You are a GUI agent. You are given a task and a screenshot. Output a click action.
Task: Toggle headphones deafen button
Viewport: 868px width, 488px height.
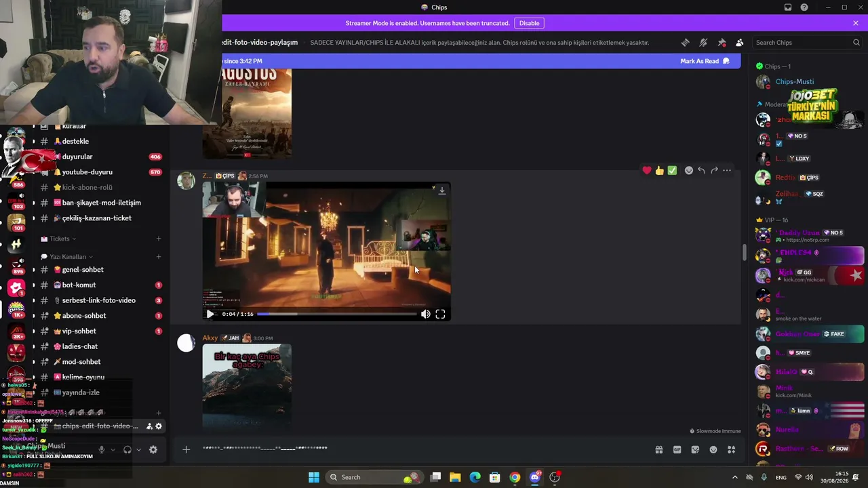(x=127, y=449)
